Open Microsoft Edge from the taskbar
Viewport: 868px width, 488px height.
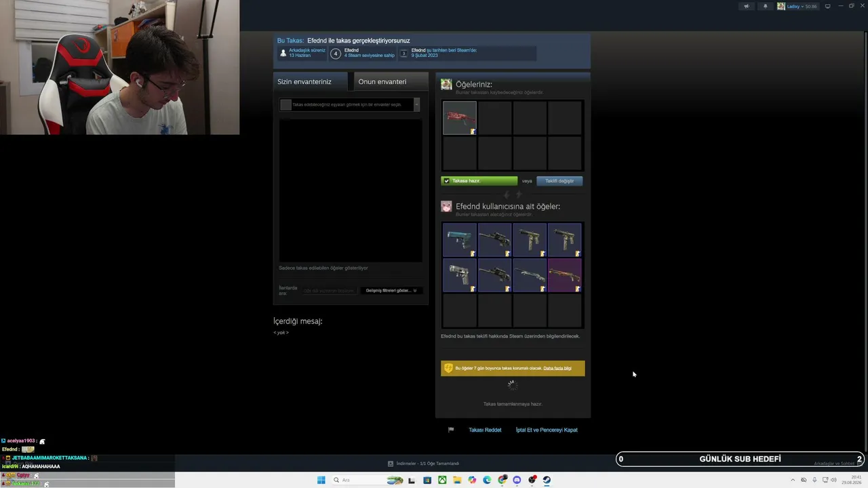487,480
